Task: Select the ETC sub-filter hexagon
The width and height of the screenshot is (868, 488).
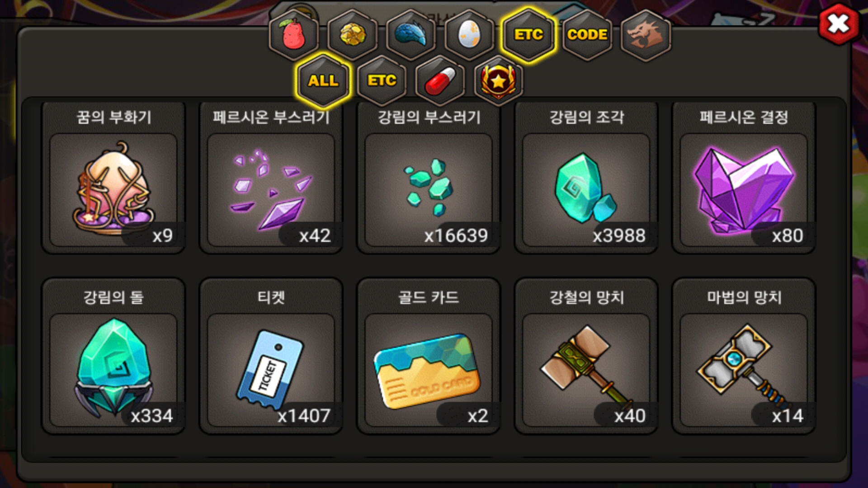Action: point(382,80)
